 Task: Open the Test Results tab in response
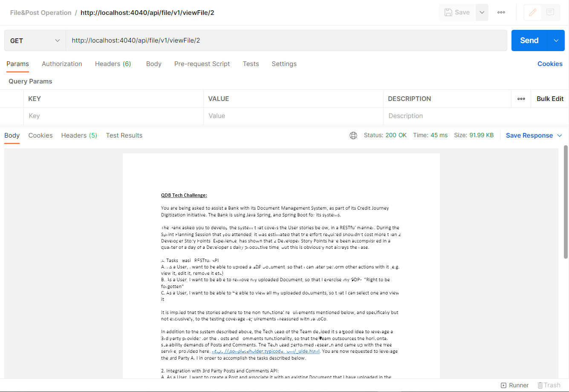[x=124, y=135]
